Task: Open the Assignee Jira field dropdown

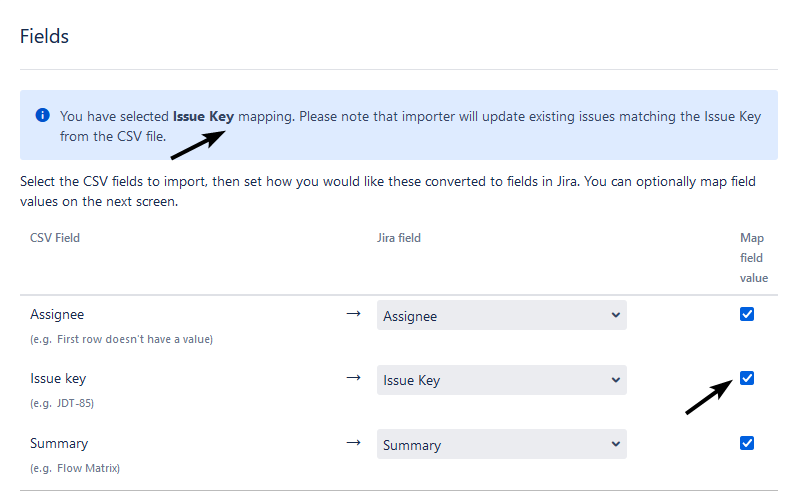Action: (501, 315)
